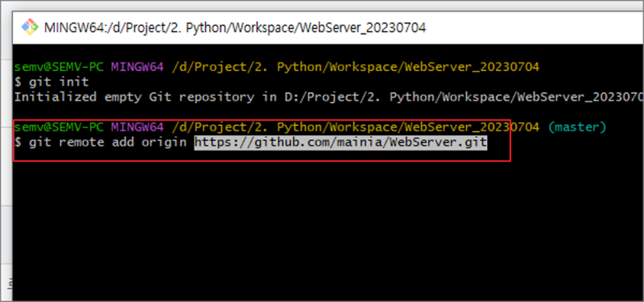
Task: Click the '(master)' branch indicator
Action: click(577, 127)
